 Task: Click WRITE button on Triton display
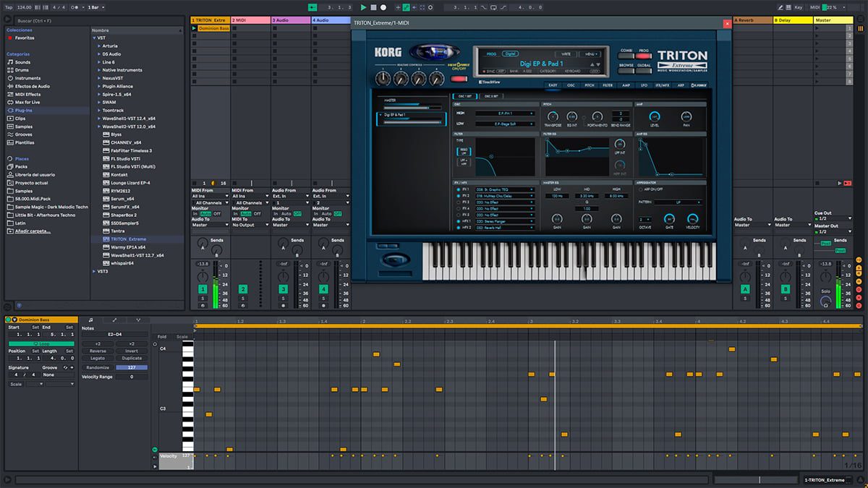566,53
